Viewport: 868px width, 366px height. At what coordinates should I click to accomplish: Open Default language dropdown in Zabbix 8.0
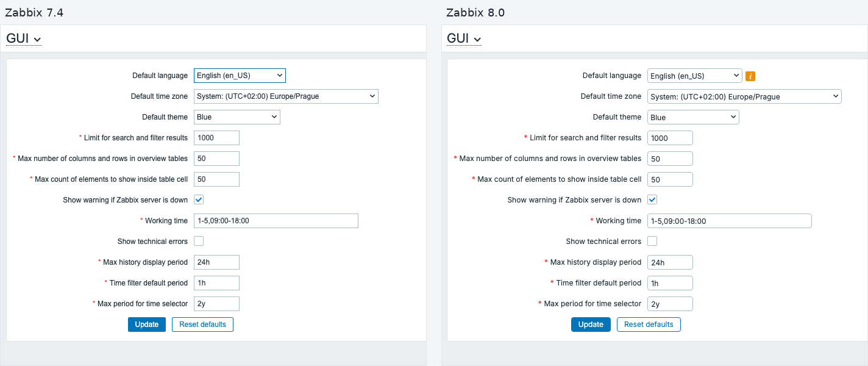click(694, 76)
